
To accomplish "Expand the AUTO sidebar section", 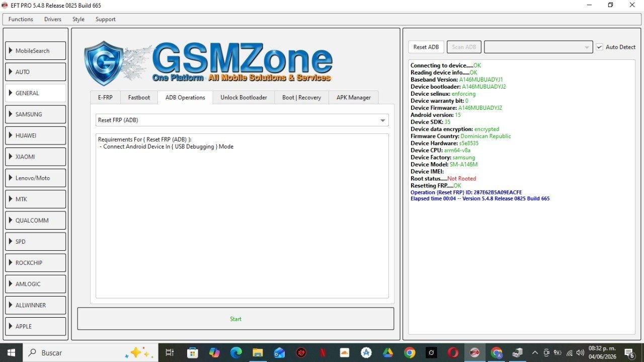I will pyautogui.click(x=36, y=72).
